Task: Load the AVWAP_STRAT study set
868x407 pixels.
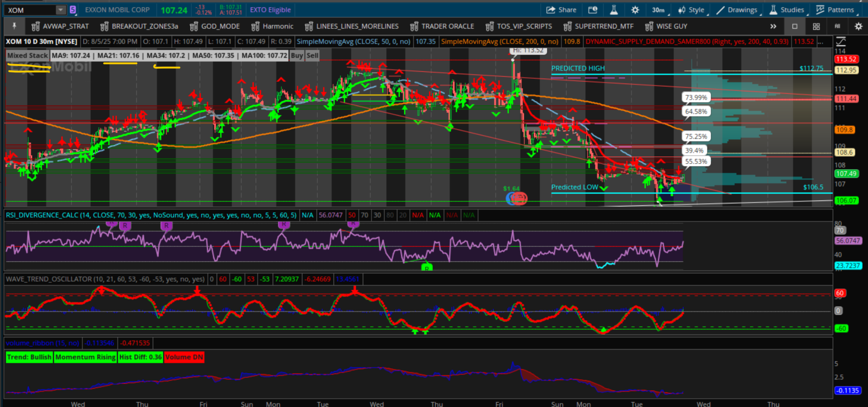Action: click(x=60, y=26)
